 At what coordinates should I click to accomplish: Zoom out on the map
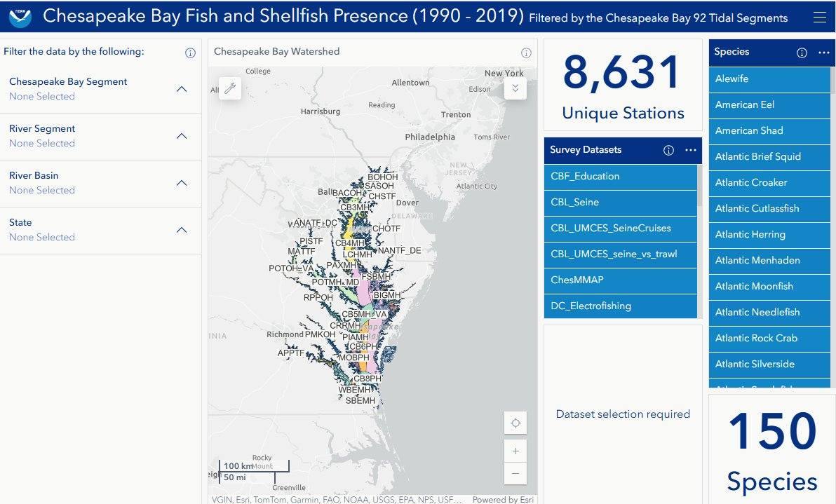515,474
